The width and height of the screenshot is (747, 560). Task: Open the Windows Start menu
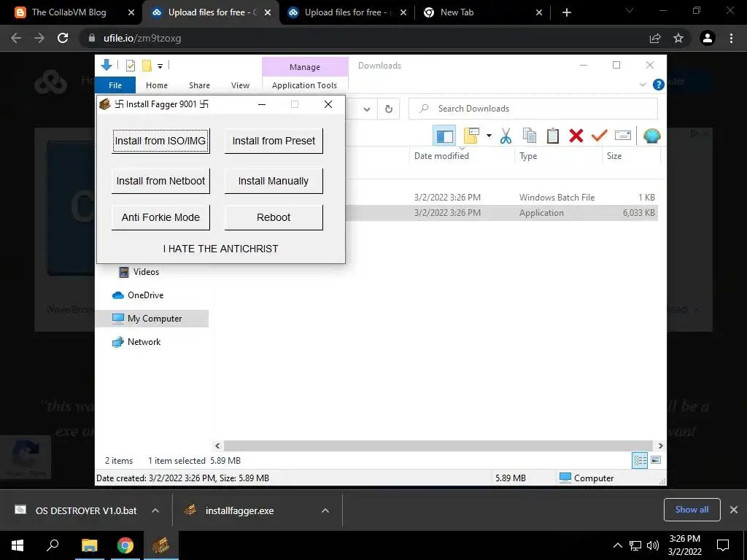pyautogui.click(x=18, y=545)
